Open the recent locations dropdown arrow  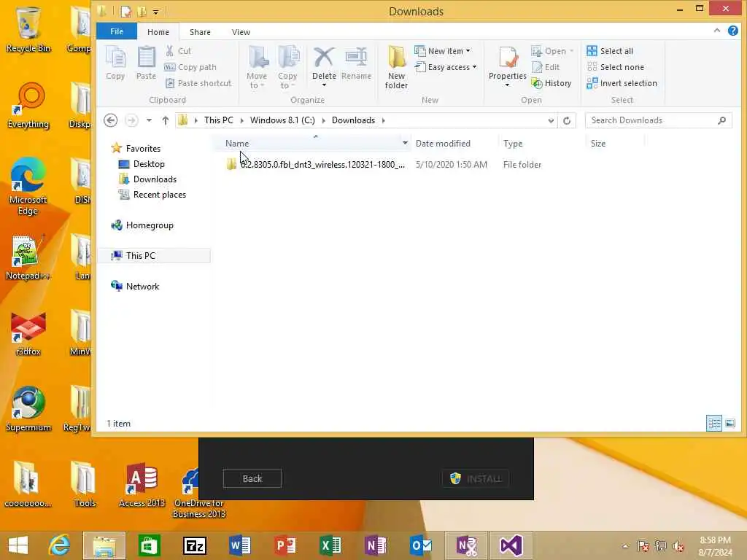(x=149, y=120)
